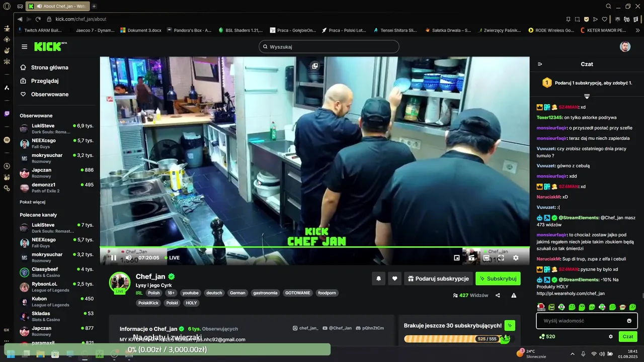Share the stream via share icon
Viewport: 644px width, 362px height.
coord(498,296)
